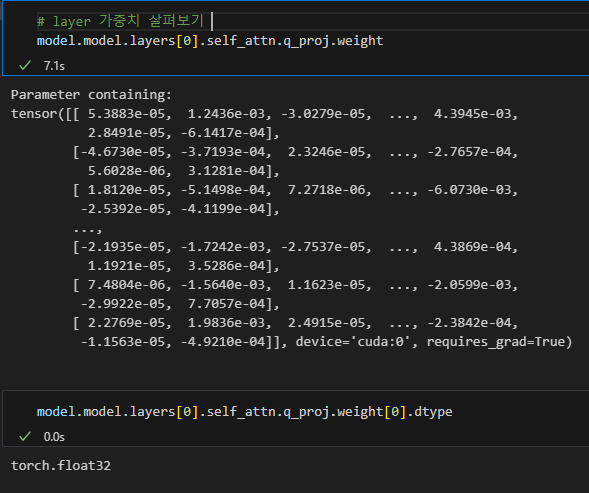The height and width of the screenshot is (493, 589).
Task: Click the value 1.9836e-03 in the output
Action: pos(227,323)
